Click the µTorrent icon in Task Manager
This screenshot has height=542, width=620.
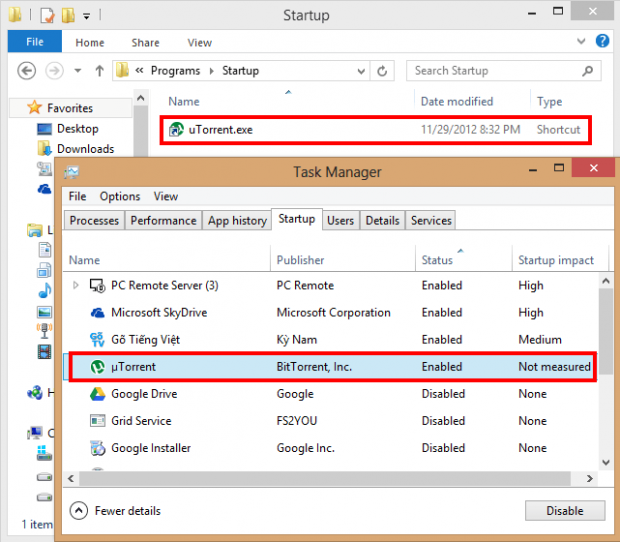click(x=97, y=367)
